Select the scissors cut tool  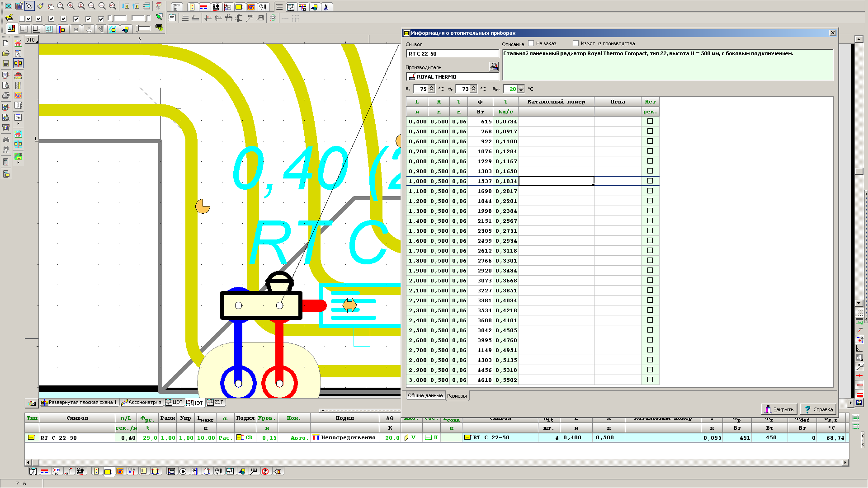tap(326, 7)
